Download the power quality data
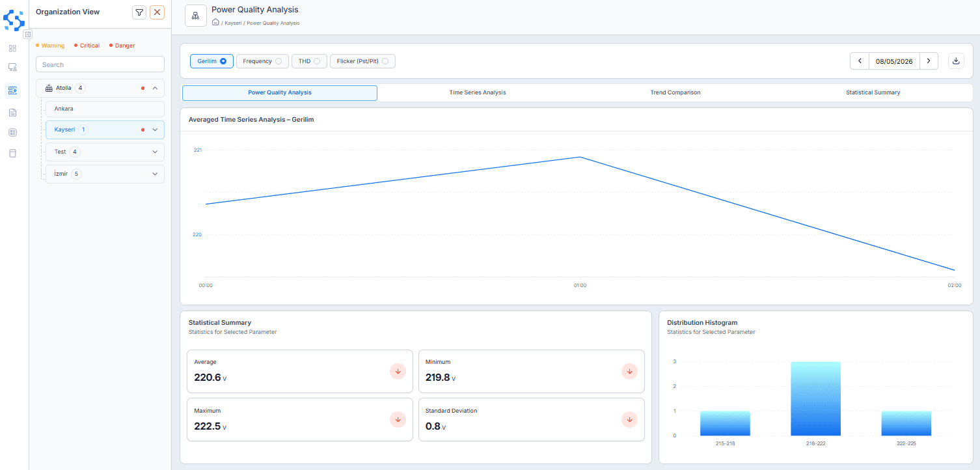Viewport: 980px width, 470px height. tap(956, 61)
